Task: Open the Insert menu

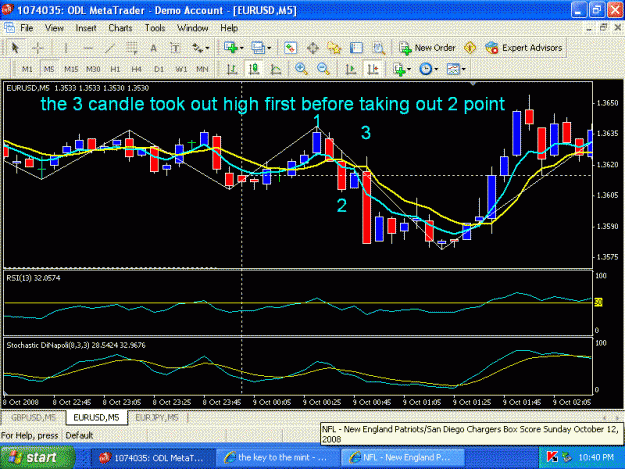Action: [86, 28]
